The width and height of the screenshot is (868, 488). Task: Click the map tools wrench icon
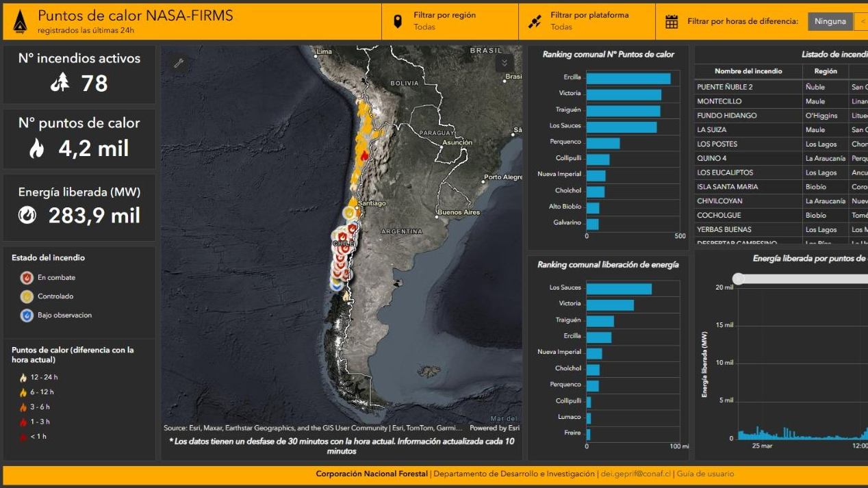(x=179, y=64)
